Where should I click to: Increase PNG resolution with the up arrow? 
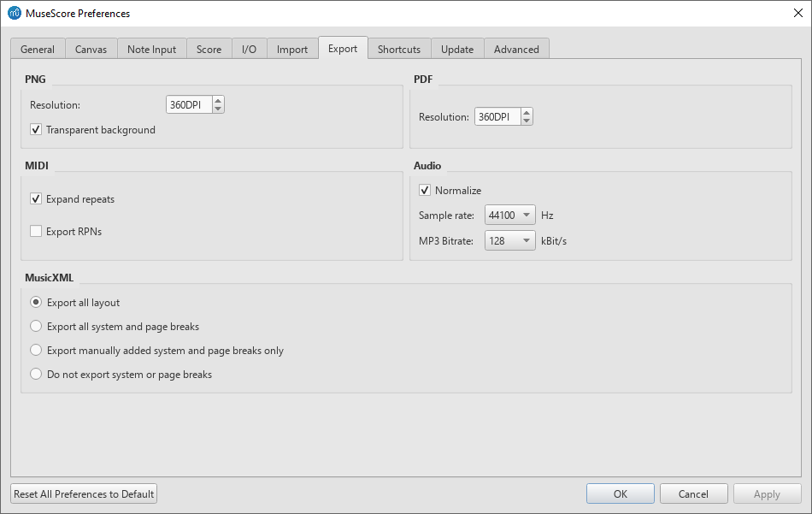pyautogui.click(x=219, y=99)
